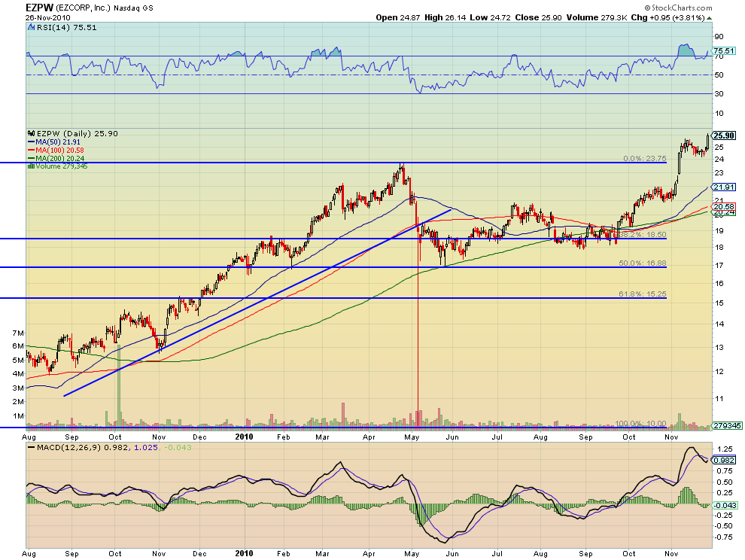
Task: Click the EZPW ticker symbol title
Action: click(39, 8)
